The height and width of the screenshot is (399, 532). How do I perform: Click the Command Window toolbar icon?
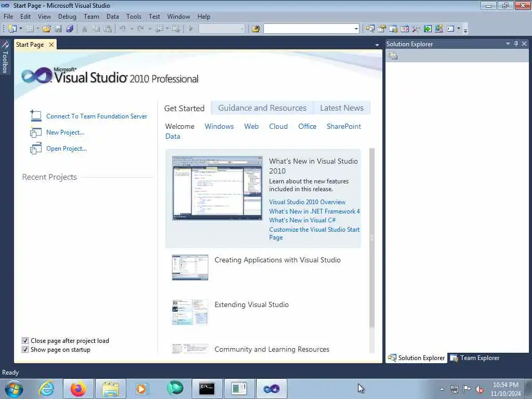click(450, 29)
